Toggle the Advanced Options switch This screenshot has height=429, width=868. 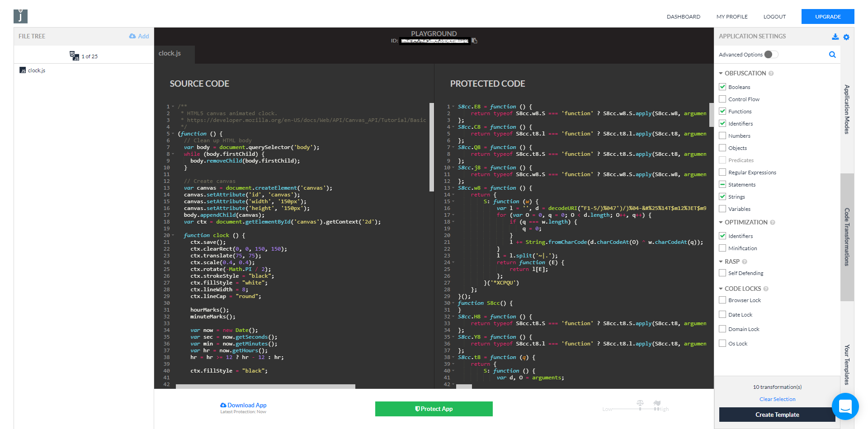click(771, 55)
